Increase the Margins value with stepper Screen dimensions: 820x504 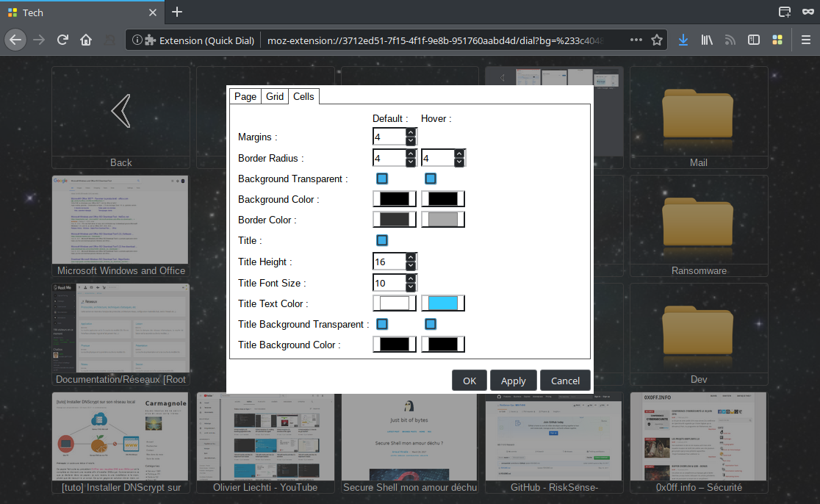tap(411, 133)
